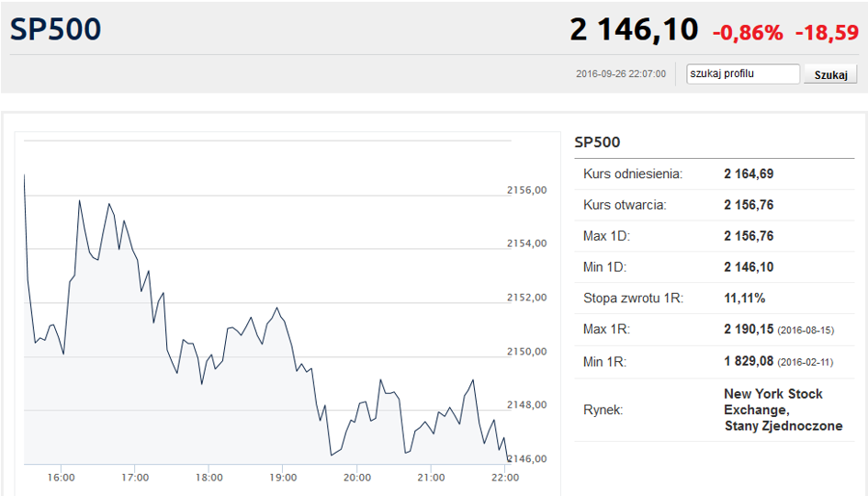Click the SP500 heading in details panel
Screen dimensions: 868x496
point(597,142)
